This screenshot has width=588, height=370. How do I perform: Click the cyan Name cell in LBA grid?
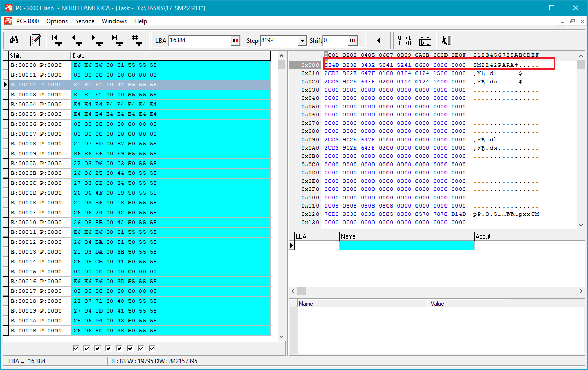[407, 246]
